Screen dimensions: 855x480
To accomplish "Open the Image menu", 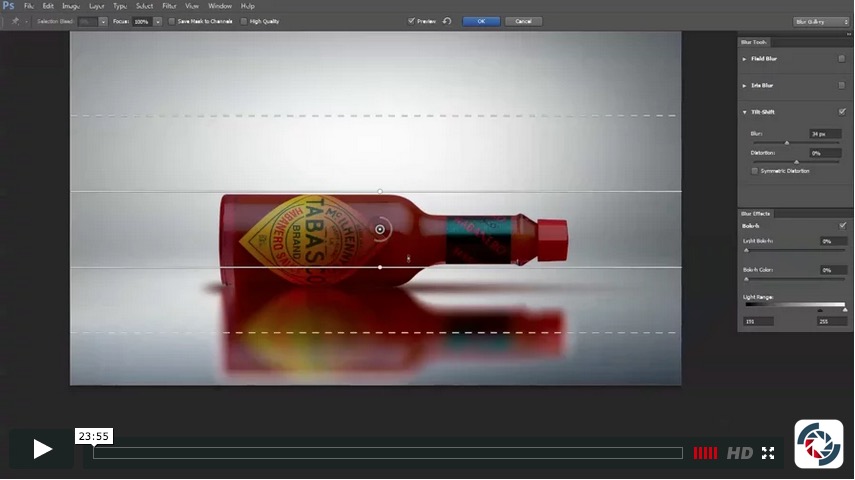I will (71, 6).
